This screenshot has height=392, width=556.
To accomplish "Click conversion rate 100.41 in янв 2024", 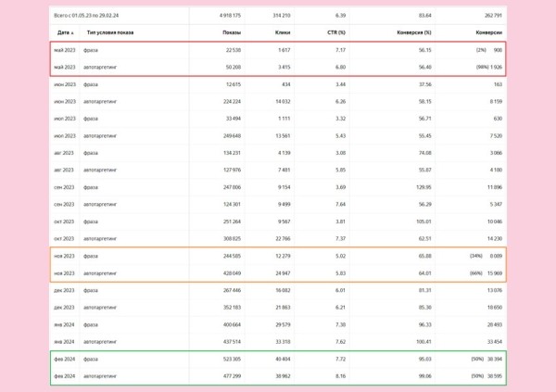I will pyautogui.click(x=423, y=342).
